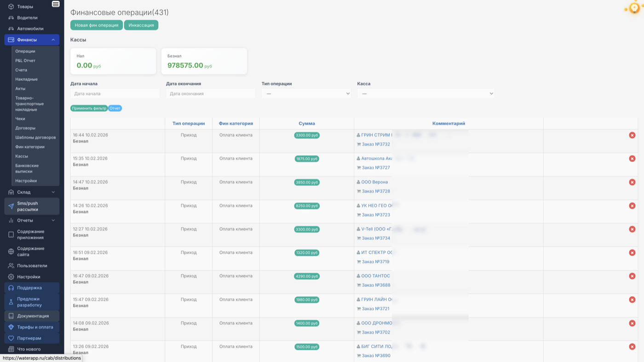Click the Поддержка headset icon
Viewport: 644px width, 362px height.
click(x=11, y=288)
